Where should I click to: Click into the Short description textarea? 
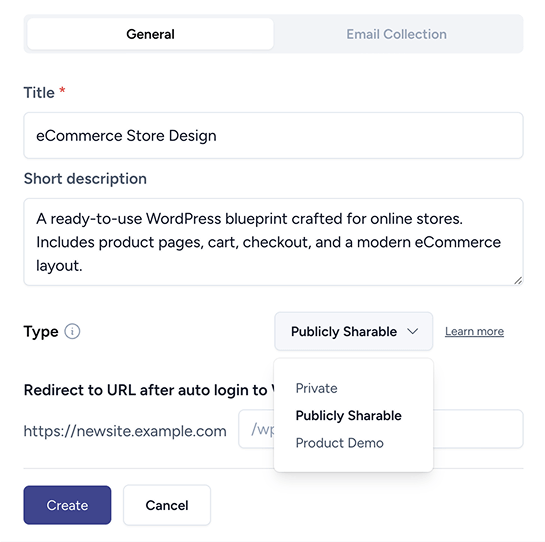(x=273, y=242)
